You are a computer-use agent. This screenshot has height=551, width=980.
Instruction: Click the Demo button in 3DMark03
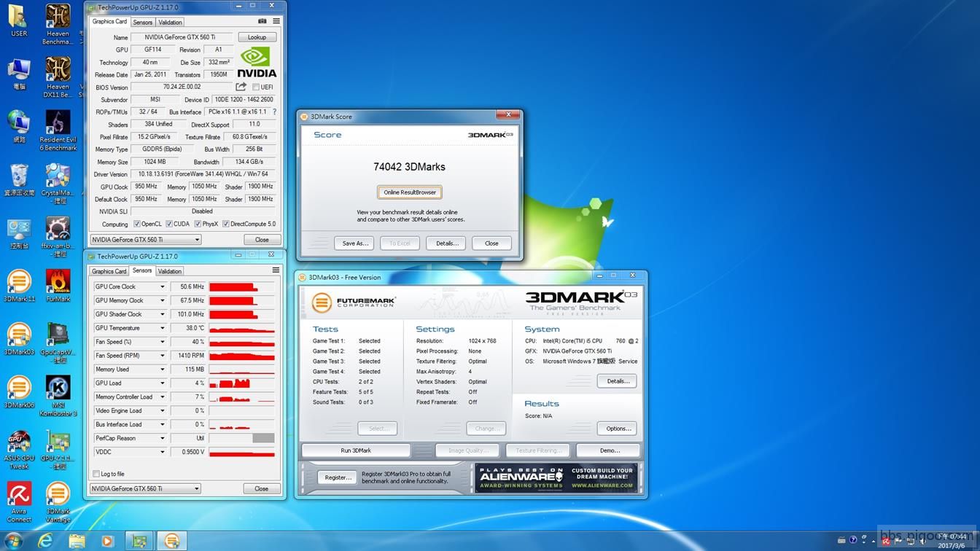click(610, 450)
